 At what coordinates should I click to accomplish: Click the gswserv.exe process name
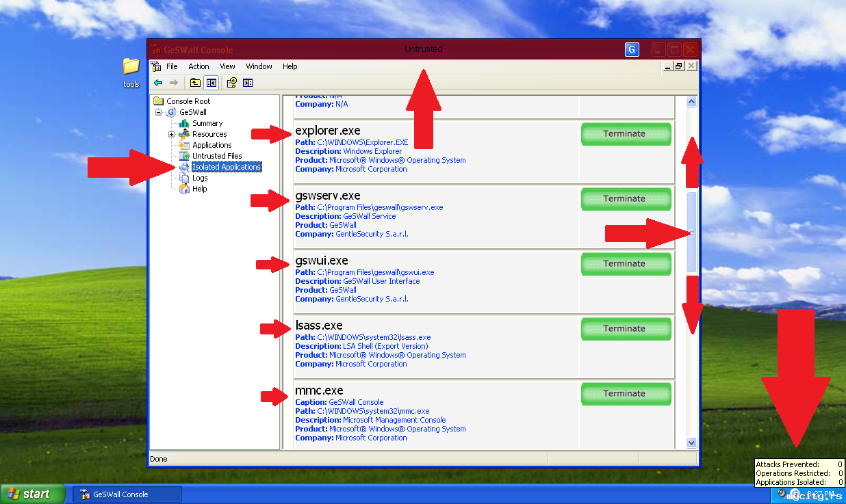328,196
